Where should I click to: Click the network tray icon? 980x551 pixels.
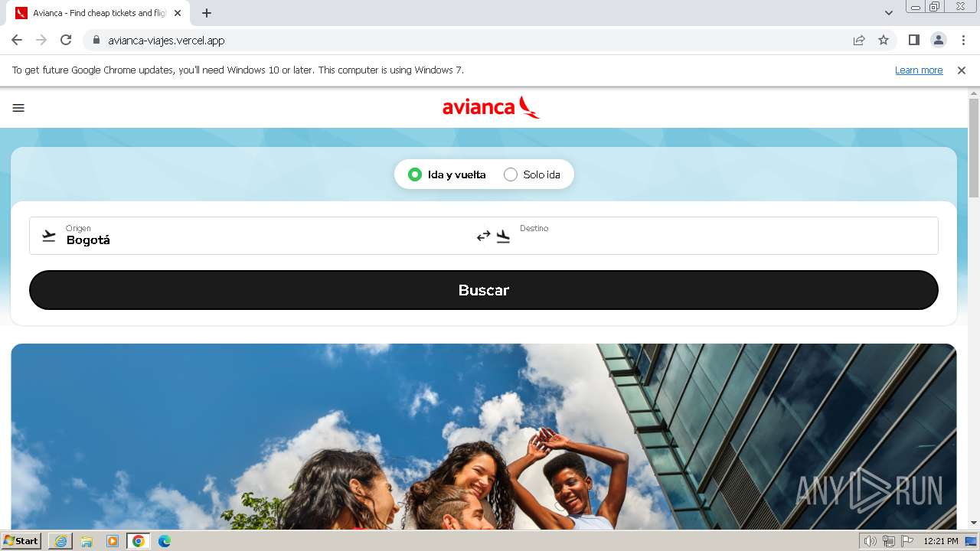coord(889,541)
